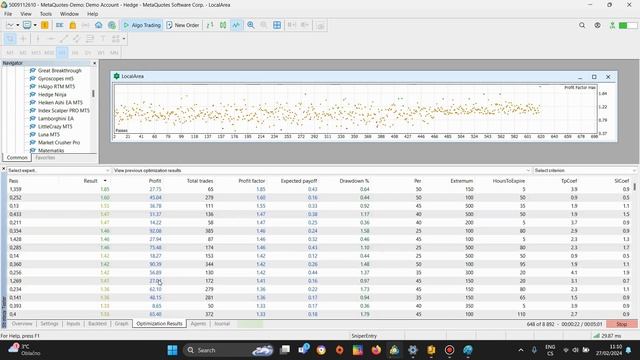Select the H1 timeframe
The width and height of the screenshot is (640, 360).
click(x=62, y=53)
